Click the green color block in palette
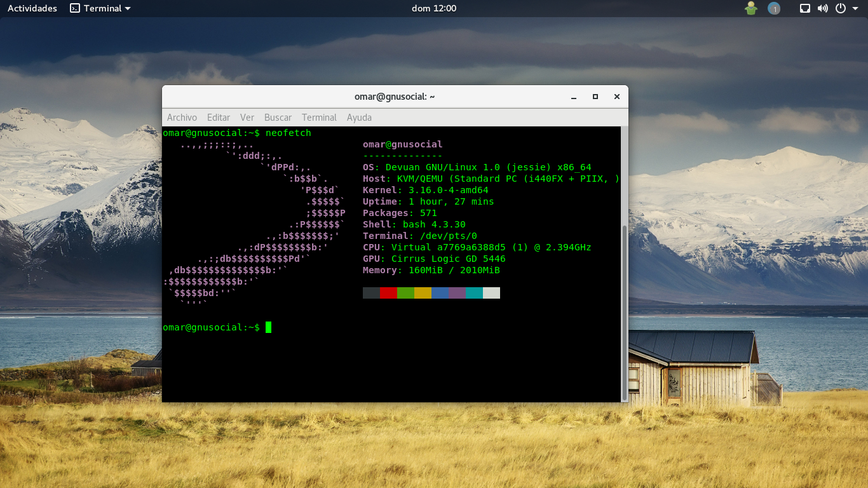 [x=405, y=293]
